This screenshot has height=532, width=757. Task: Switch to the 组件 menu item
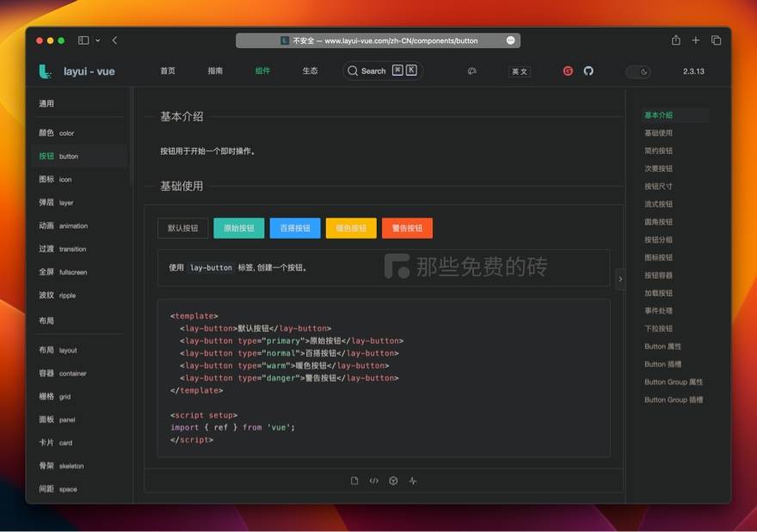(262, 71)
